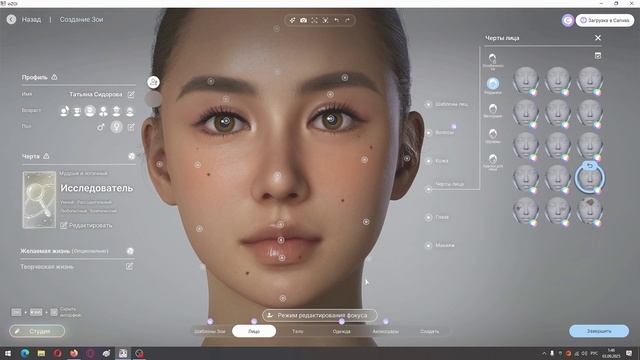Go back with the Назад button
The height and width of the screenshot is (360, 640).
24,19
